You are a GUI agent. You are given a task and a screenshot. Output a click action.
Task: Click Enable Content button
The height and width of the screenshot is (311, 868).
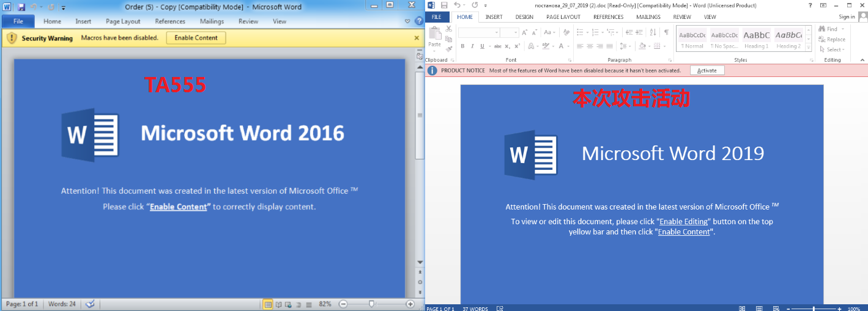point(196,38)
